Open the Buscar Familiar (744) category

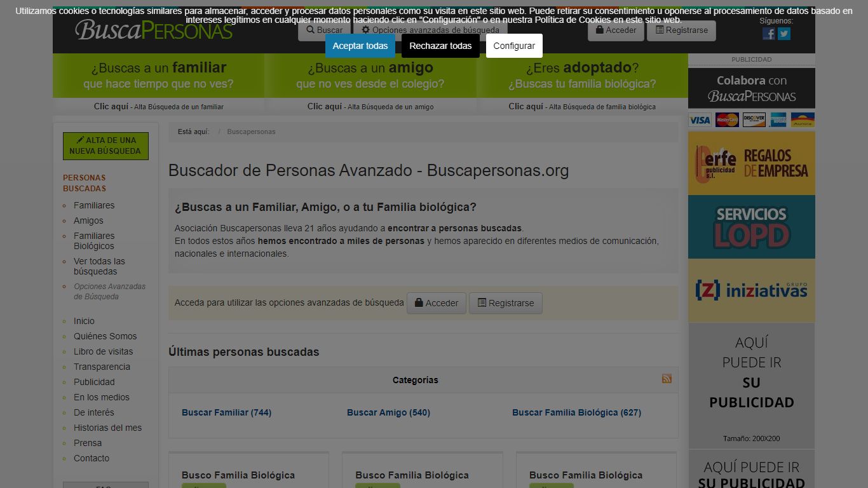tap(226, 412)
